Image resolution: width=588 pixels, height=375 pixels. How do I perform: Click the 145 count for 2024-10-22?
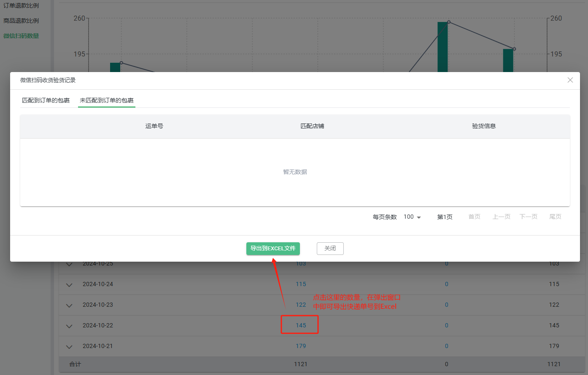click(x=301, y=325)
